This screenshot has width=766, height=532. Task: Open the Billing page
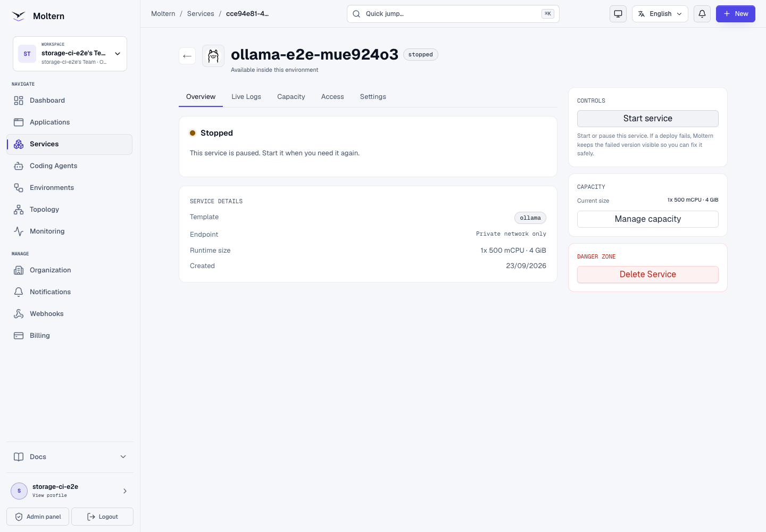pyautogui.click(x=70, y=336)
